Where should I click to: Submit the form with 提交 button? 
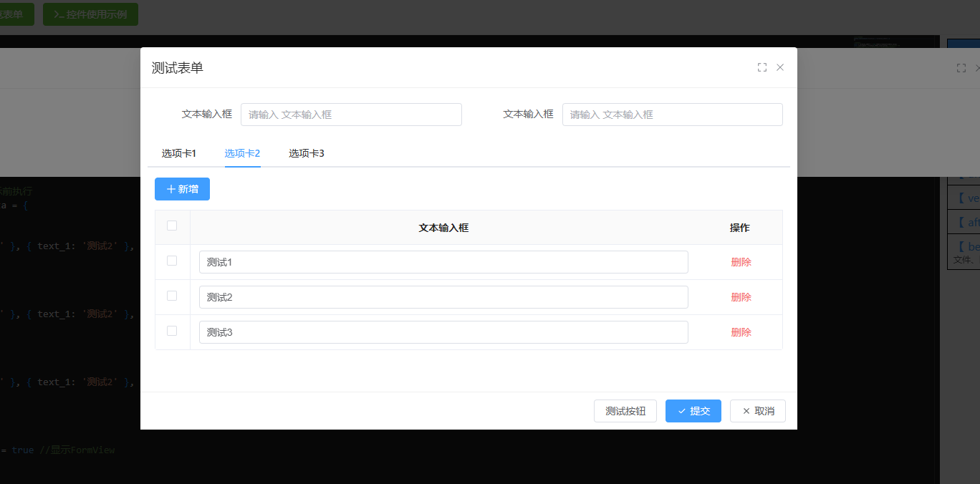click(693, 411)
